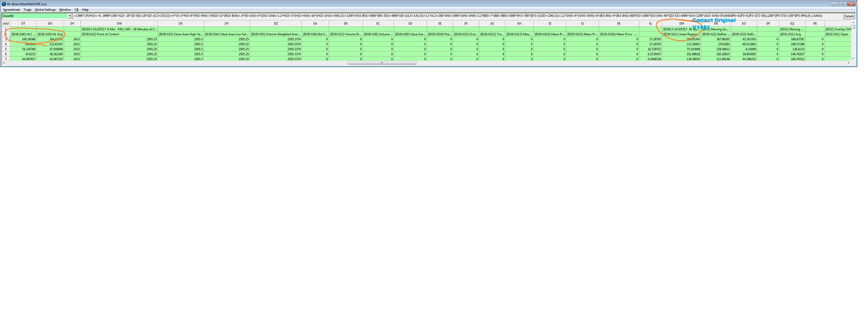Click the vertical scrollbar down arrow
This screenshot has width=868, height=314.
tap(853, 59)
